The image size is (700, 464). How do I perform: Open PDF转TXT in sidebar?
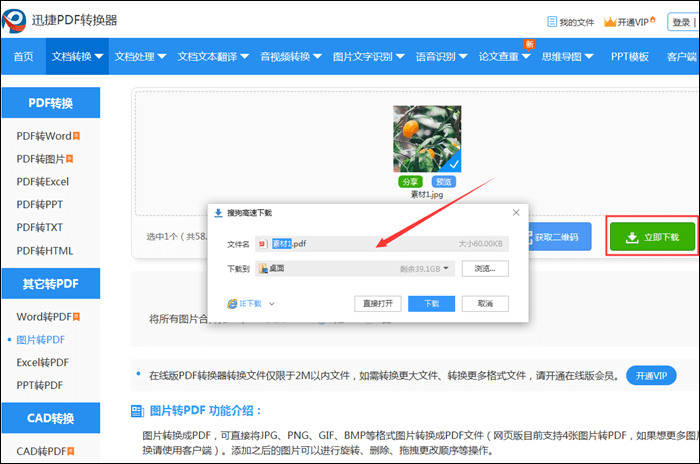pyautogui.click(x=39, y=227)
